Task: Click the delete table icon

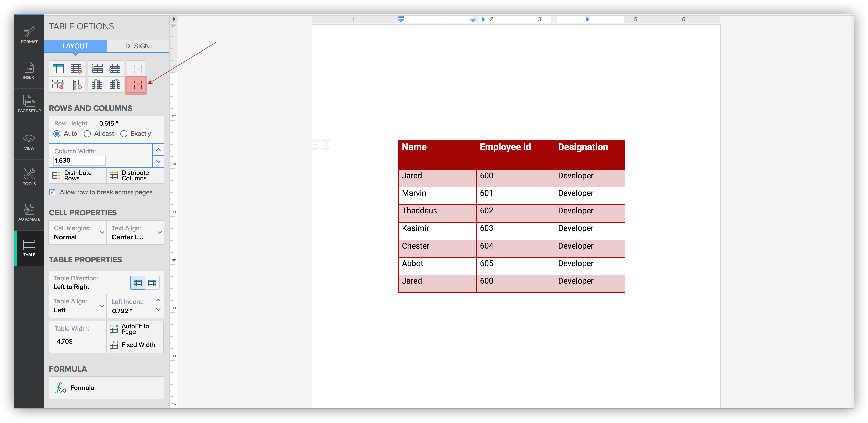Action: click(76, 69)
